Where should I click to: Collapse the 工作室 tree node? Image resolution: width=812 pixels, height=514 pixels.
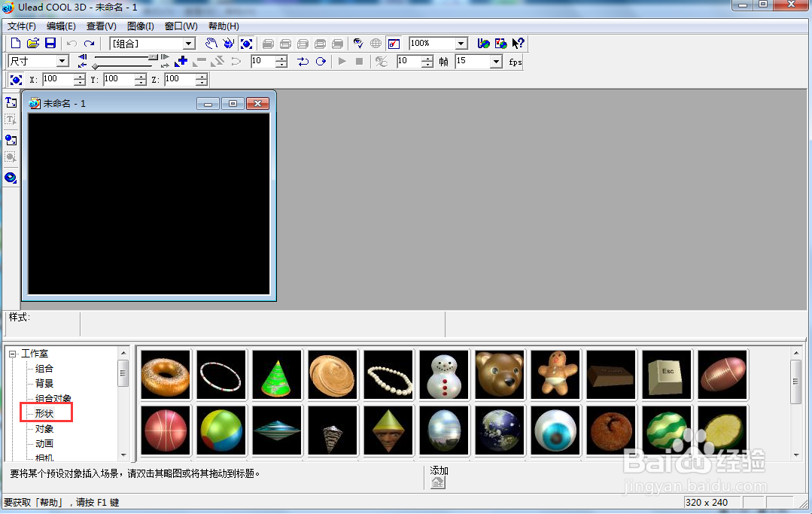point(13,354)
